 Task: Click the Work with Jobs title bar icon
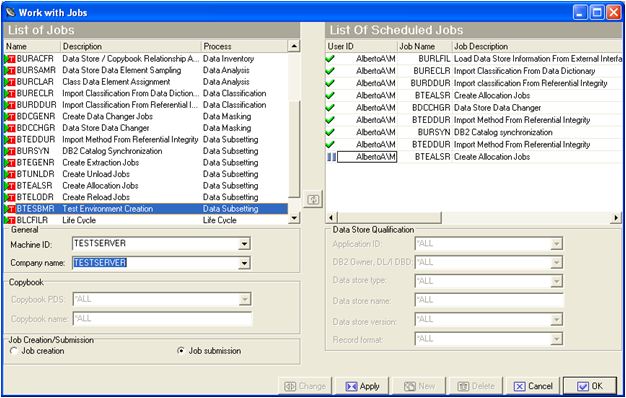click(11, 12)
